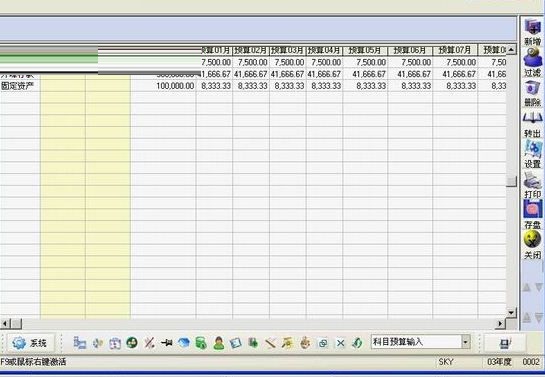Click the percent sign toolbar icon
Image resolution: width=545 pixels, height=377 pixels.
149,343
